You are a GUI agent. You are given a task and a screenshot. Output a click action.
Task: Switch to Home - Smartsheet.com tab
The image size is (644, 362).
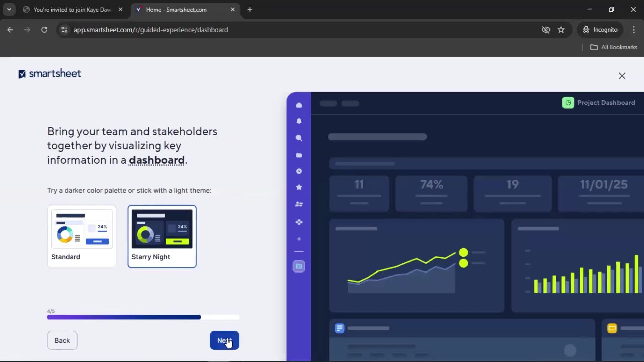pos(176,10)
